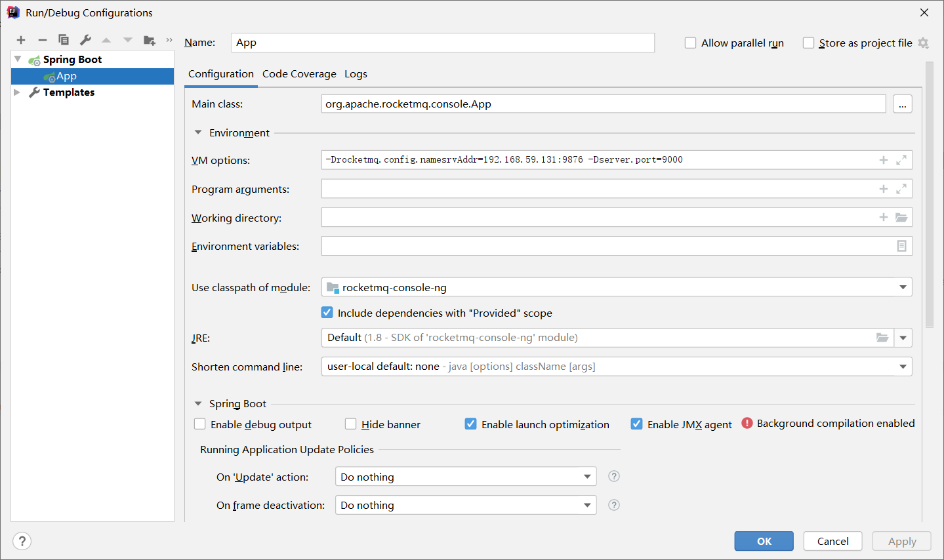944x560 pixels.
Task: Expand Program arguments field editor
Action: (x=901, y=189)
